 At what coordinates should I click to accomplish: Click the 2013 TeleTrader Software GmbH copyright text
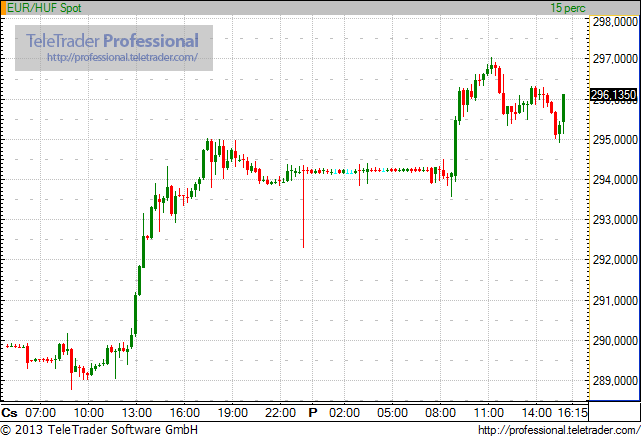(x=99, y=430)
